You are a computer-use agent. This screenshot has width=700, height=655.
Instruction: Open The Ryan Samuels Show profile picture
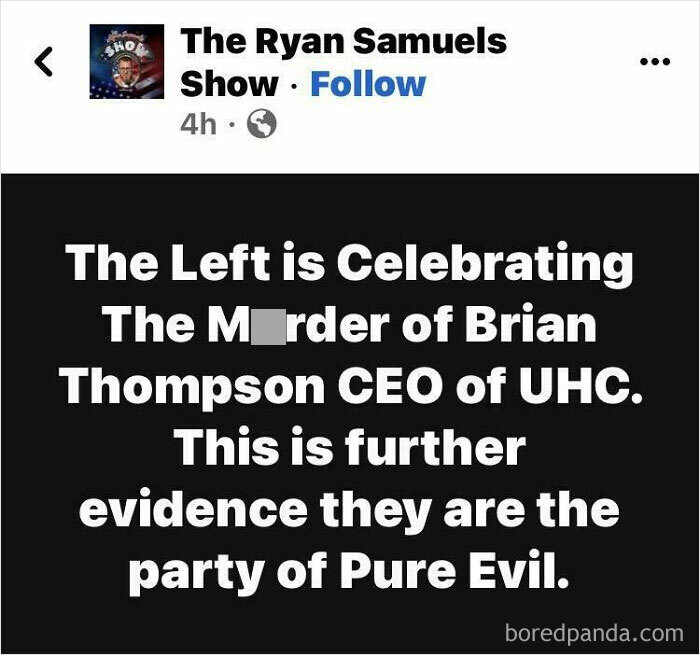(127, 61)
